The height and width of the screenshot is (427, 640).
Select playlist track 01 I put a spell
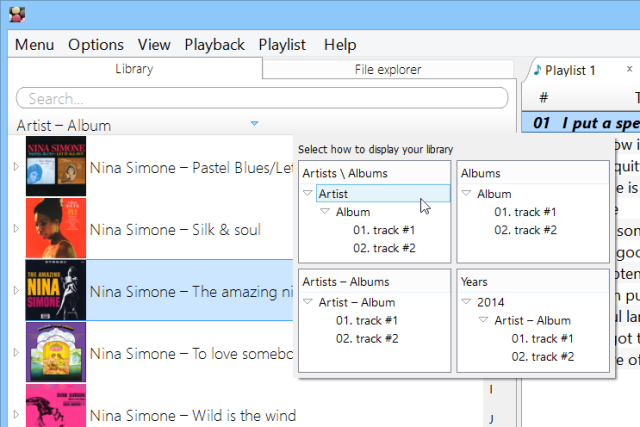coord(581,122)
